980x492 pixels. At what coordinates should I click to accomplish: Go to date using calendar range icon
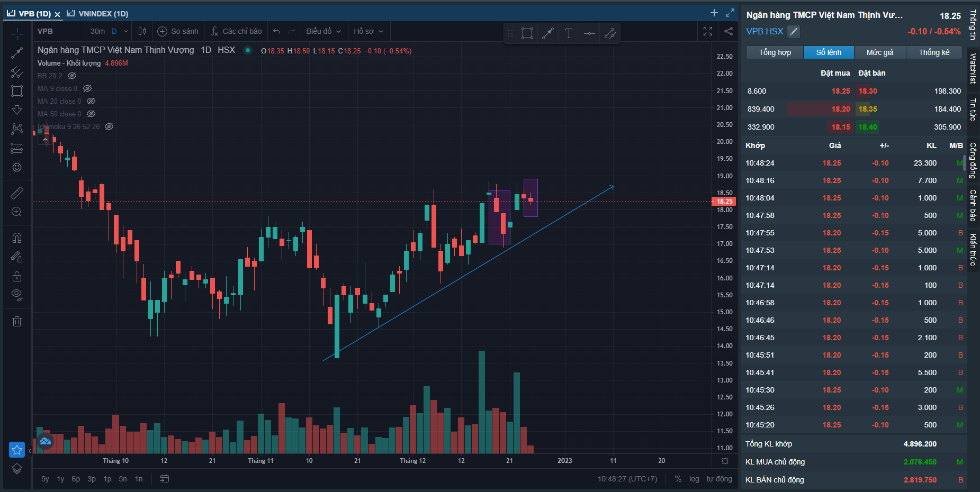pos(165,479)
